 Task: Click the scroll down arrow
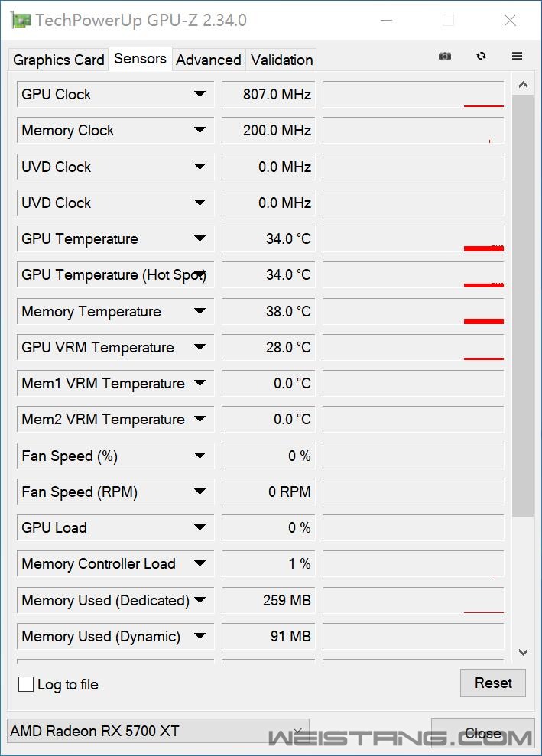pos(523,652)
